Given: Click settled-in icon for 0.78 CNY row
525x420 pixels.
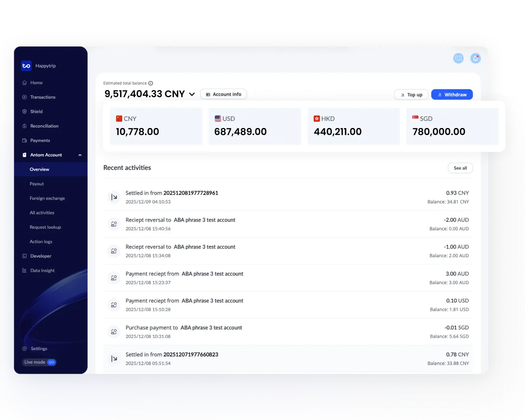Looking at the screenshot, I should point(114,359).
